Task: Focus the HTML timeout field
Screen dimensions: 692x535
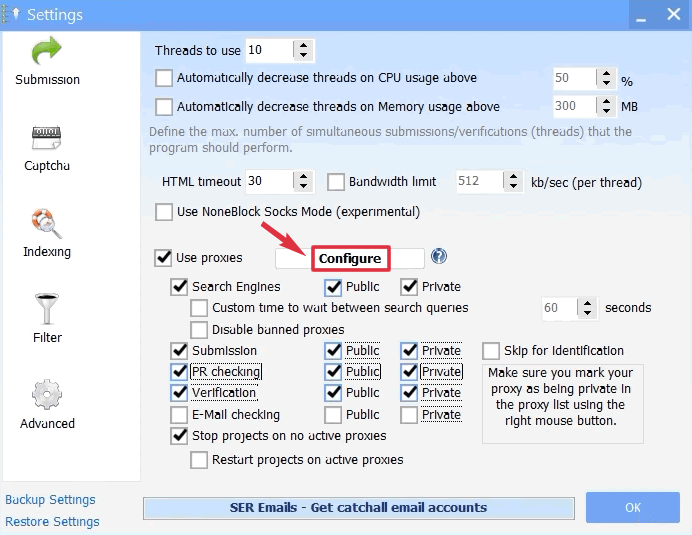Action: pyautogui.click(x=269, y=181)
